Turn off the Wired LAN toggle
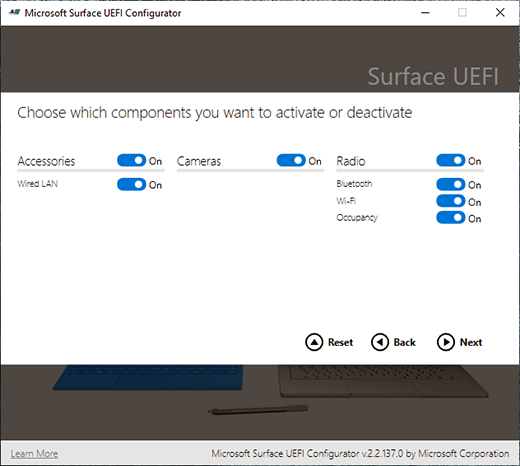Screen dimensions: 520x466 point(131,184)
